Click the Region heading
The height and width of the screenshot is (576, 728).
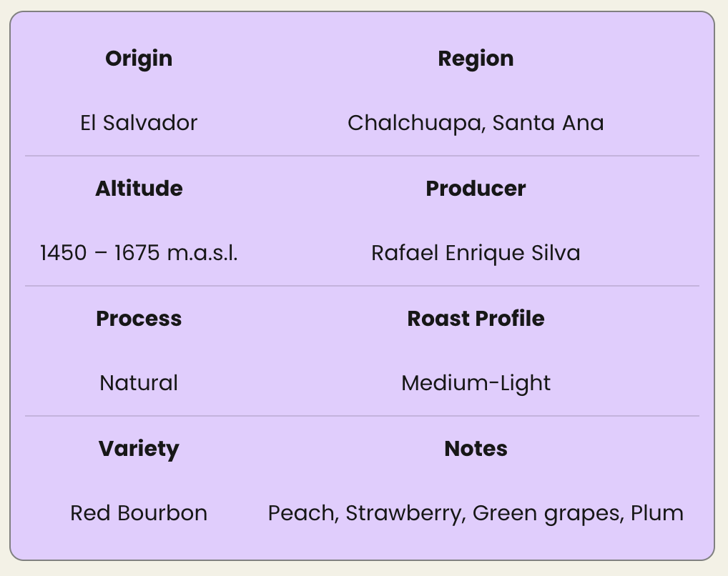[x=476, y=59]
